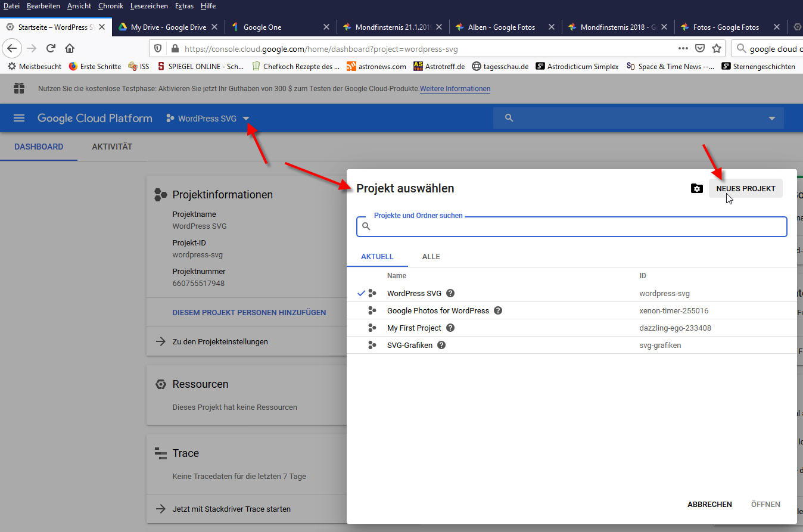The image size is (803, 532).
Task: Open the hamburger navigation menu
Action: [19, 118]
